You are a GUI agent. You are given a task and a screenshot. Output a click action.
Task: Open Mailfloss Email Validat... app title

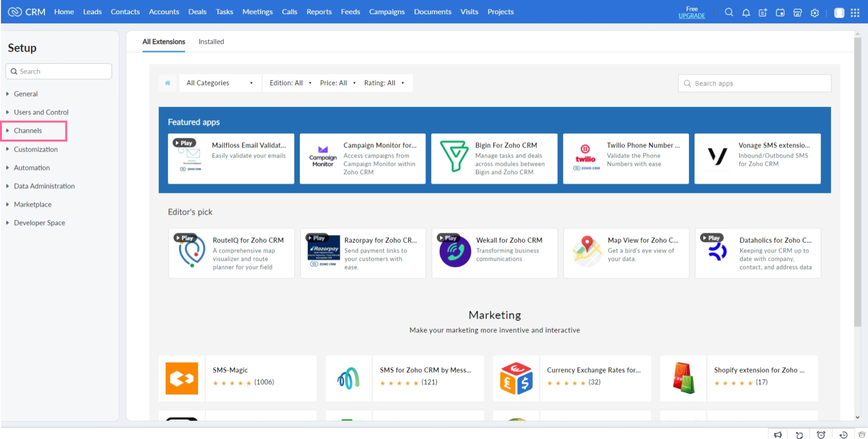click(249, 146)
